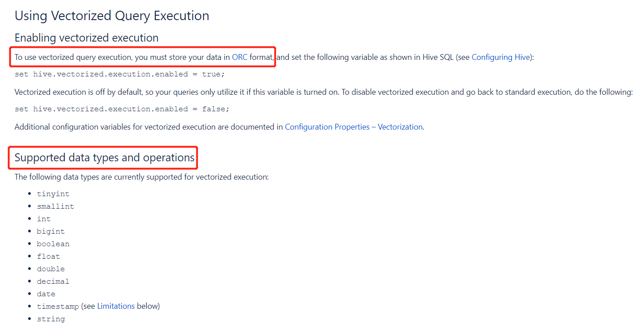Select the smallint list entry
644x332 pixels.
point(55,206)
